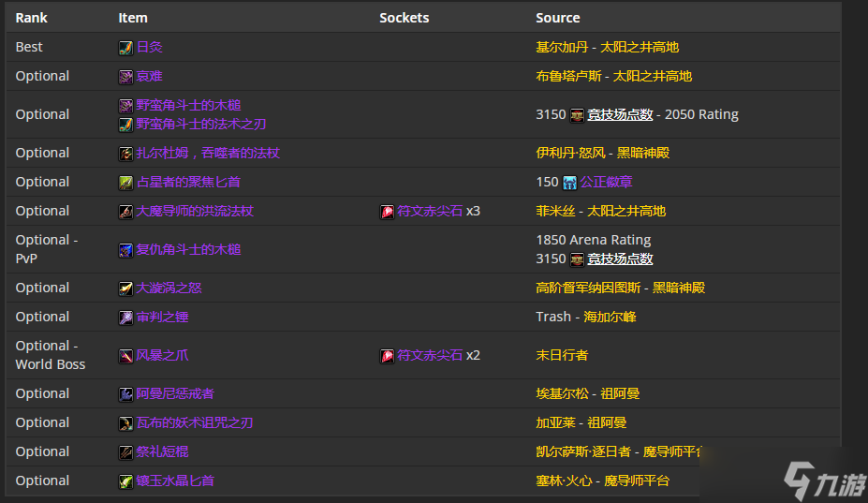868x503 pixels.
Task: Click the 野蛮角斗士的法术之刃 icon
Action: pos(125,124)
